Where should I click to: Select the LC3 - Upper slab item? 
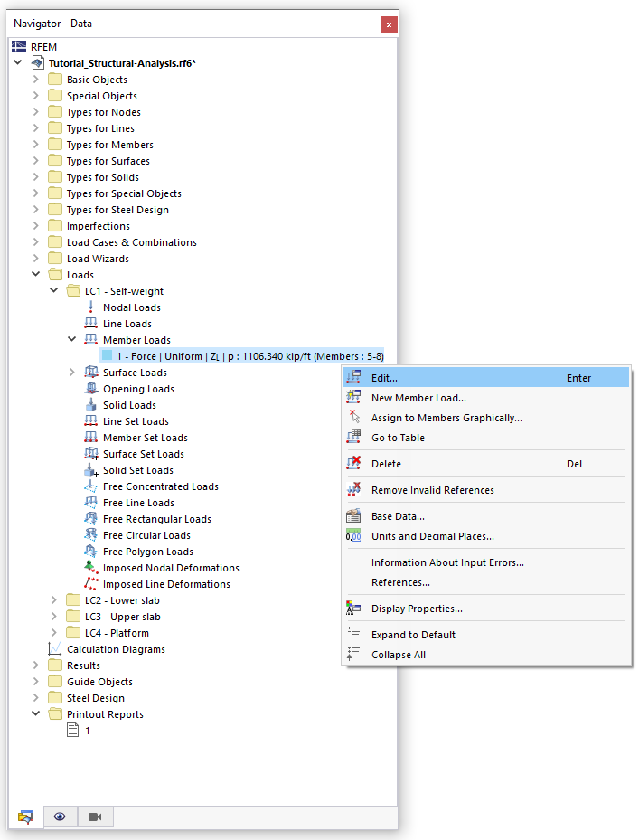[123, 617]
